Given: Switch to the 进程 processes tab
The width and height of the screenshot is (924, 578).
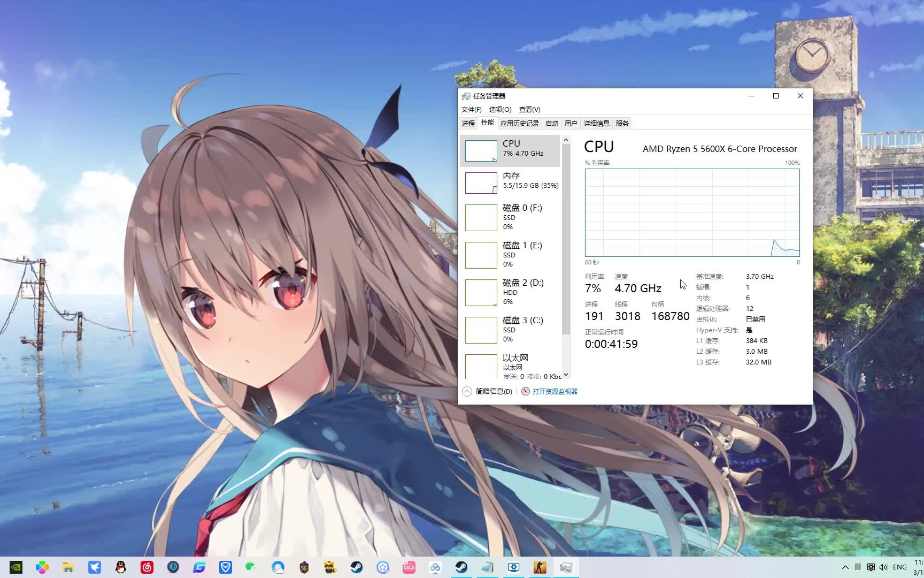Looking at the screenshot, I should (468, 123).
